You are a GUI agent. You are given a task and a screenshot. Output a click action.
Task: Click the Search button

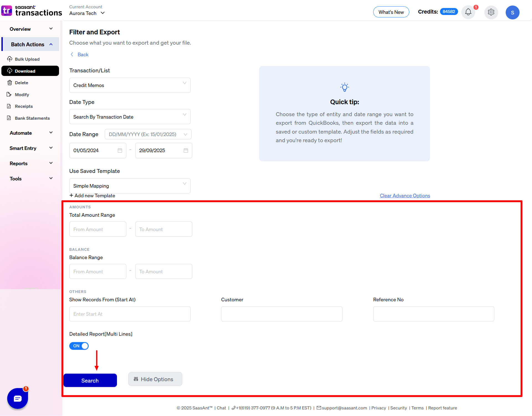90,380
